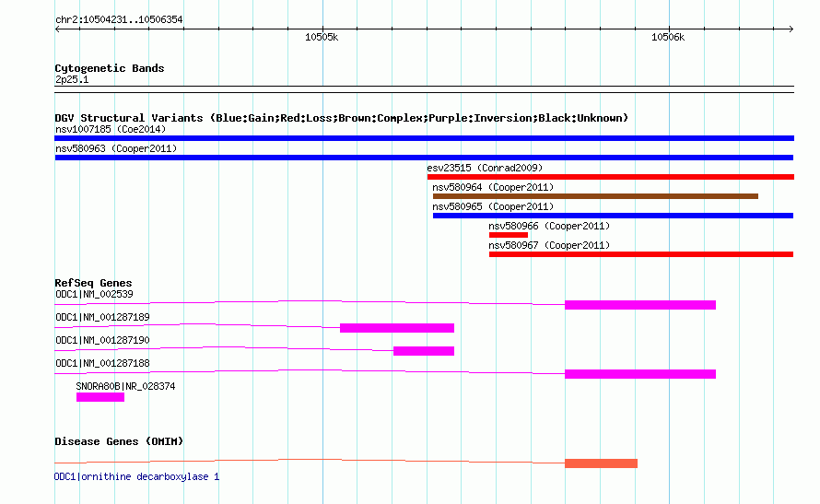Click the DGV Structural Variants track title
The width and height of the screenshot is (820, 504).
(x=342, y=118)
